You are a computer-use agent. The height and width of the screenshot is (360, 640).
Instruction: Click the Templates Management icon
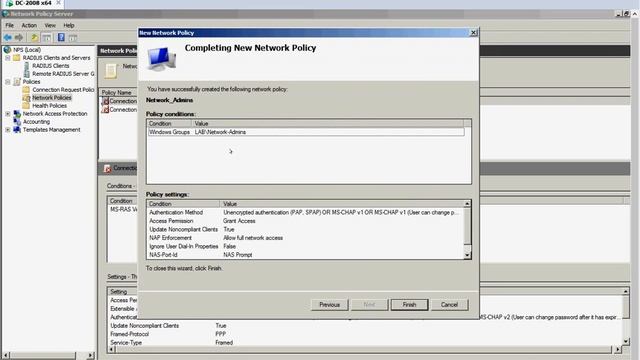click(17, 130)
